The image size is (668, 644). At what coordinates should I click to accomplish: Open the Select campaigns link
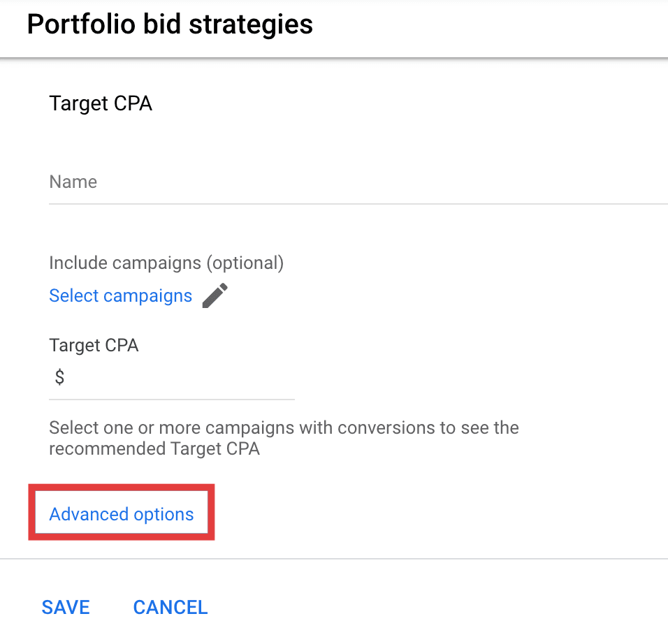121,295
